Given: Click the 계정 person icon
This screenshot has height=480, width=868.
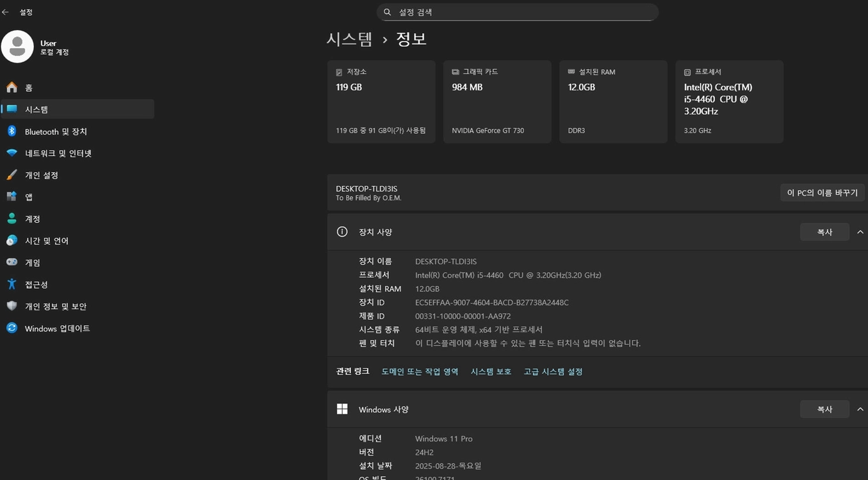Looking at the screenshot, I should point(12,218).
